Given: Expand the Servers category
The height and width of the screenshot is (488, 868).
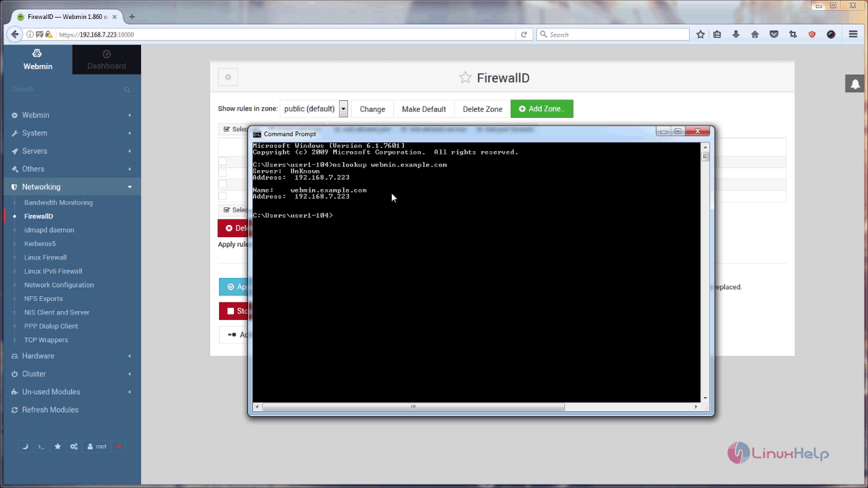Looking at the screenshot, I should pyautogui.click(x=71, y=151).
